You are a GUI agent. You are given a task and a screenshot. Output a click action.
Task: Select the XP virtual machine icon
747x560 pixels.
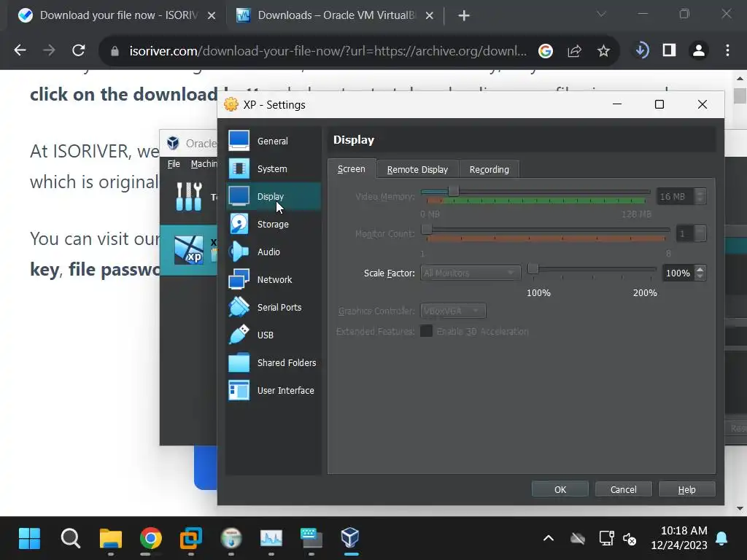189,250
